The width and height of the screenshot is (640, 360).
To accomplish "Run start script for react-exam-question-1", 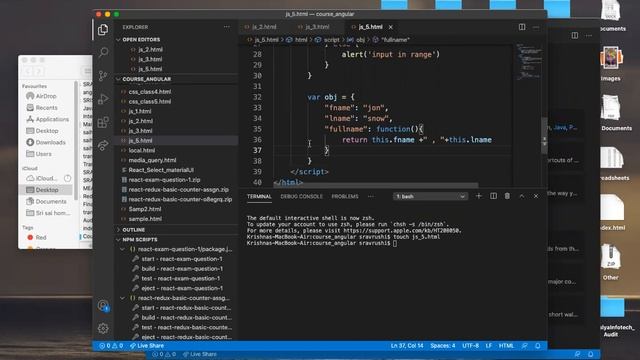I will tap(182, 259).
